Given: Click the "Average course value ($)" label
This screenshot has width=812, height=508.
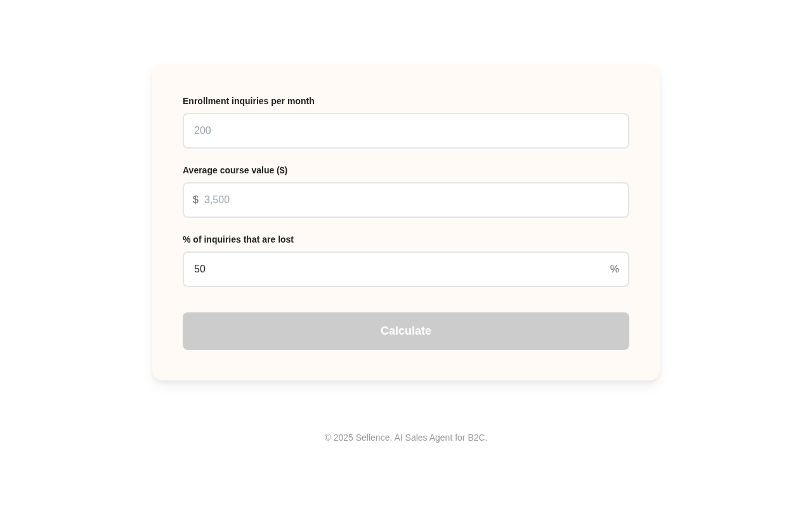Looking at the screenshot, I should (235, 170).
